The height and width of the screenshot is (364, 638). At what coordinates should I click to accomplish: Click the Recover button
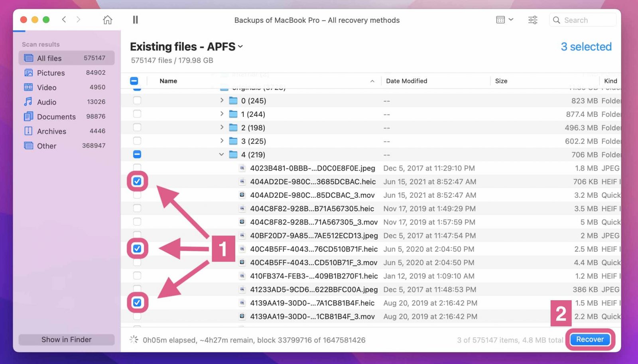[x=590, y=339]
